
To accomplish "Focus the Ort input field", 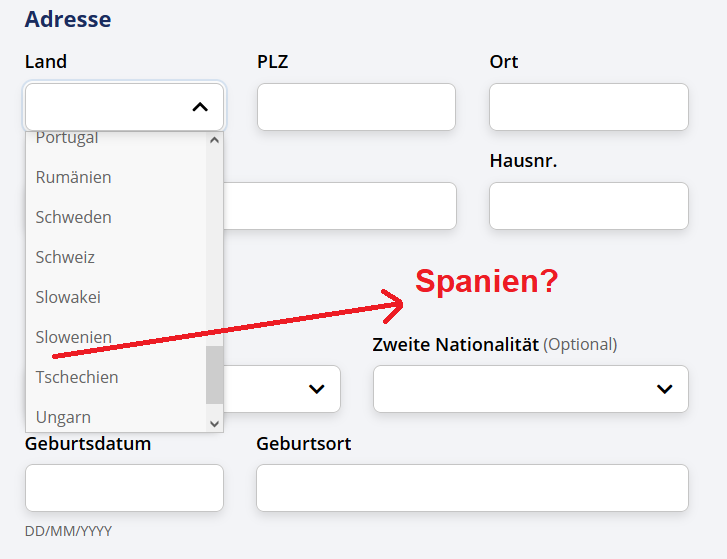I will click(x=589, y=107).
